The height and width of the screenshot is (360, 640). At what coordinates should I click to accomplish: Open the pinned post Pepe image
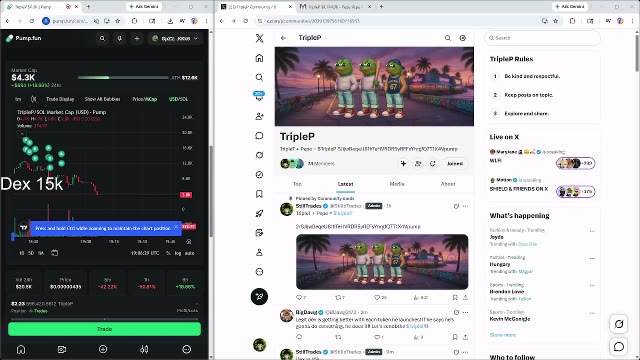coord(382,262)
